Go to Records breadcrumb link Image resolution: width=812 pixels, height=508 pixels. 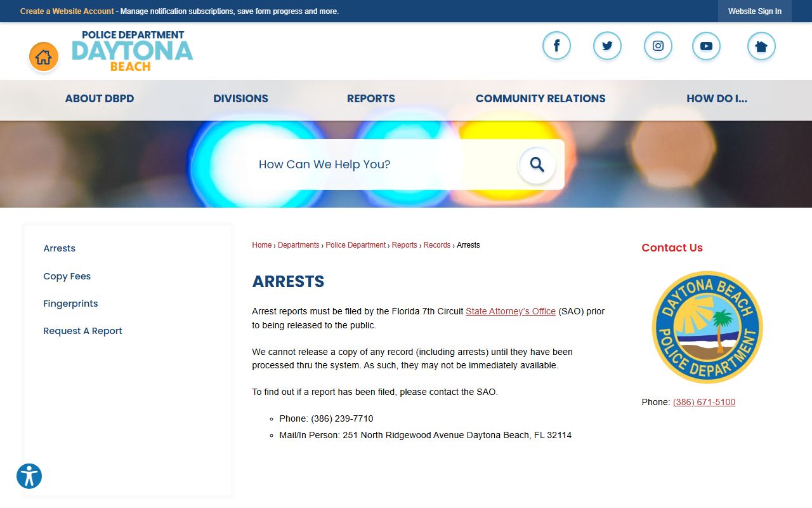point(437,245)
